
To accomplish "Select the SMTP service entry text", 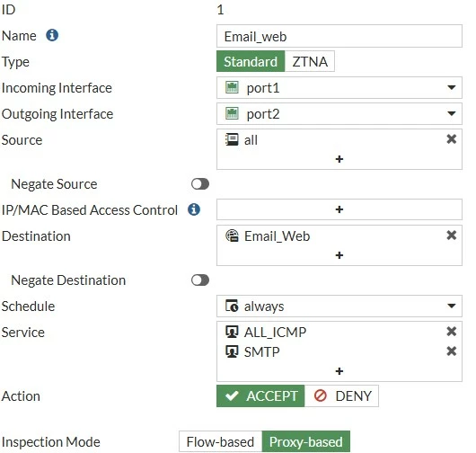I will point(261,352).
